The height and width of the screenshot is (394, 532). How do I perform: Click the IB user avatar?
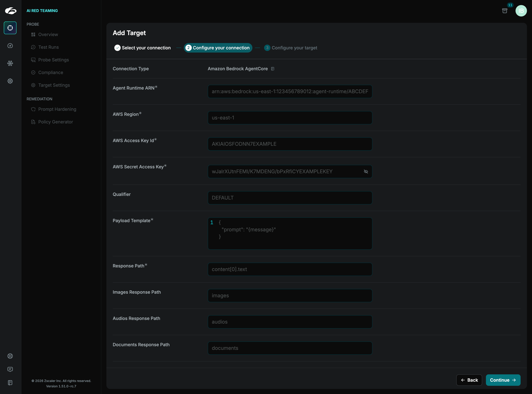tap(521, 11)
